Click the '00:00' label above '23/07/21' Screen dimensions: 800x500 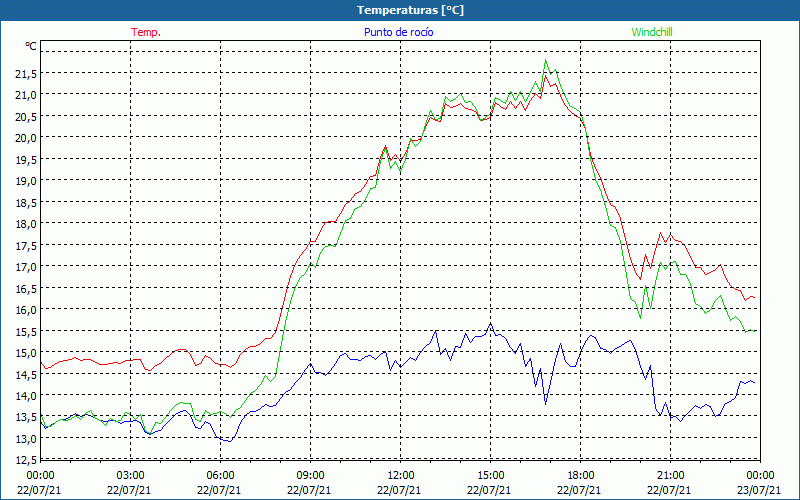[x=760, y=476]
